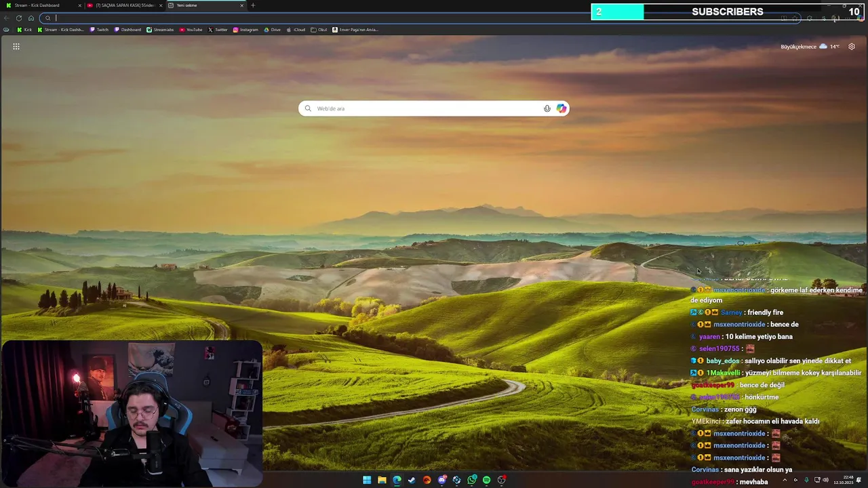Go to browser home page icon
The width and height of the screenshot is (868, 488).
tap(31, 18)
